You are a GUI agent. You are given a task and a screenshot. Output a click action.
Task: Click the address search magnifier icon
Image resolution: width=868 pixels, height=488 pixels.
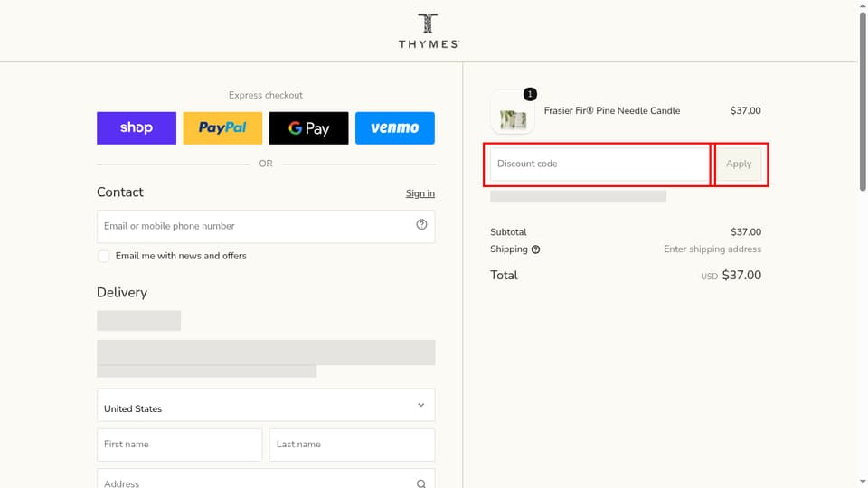click(x=421, y=483)
